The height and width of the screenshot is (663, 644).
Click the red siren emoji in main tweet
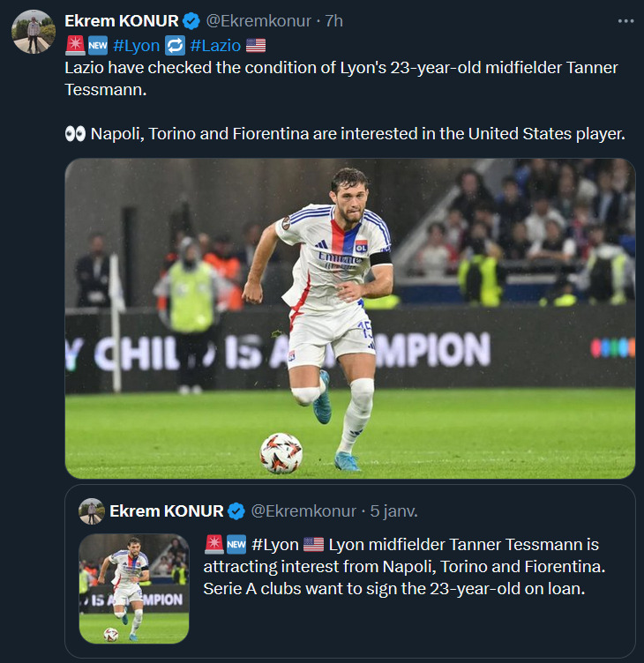(x=75, y=45)
